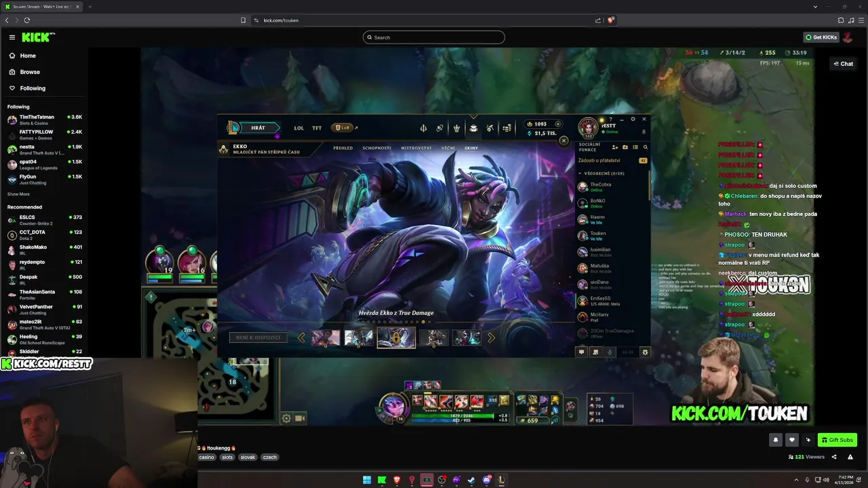Open the League client chat bubble icon

(581, 352)
